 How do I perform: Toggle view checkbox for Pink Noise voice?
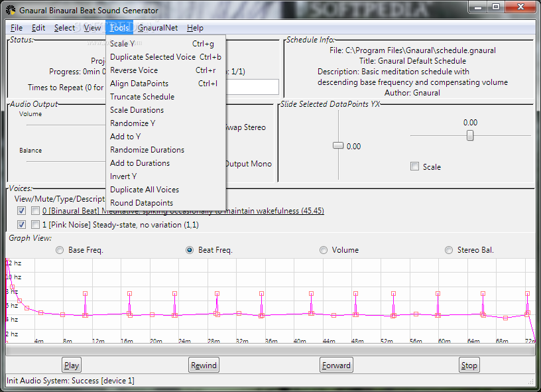coord(21,225)
